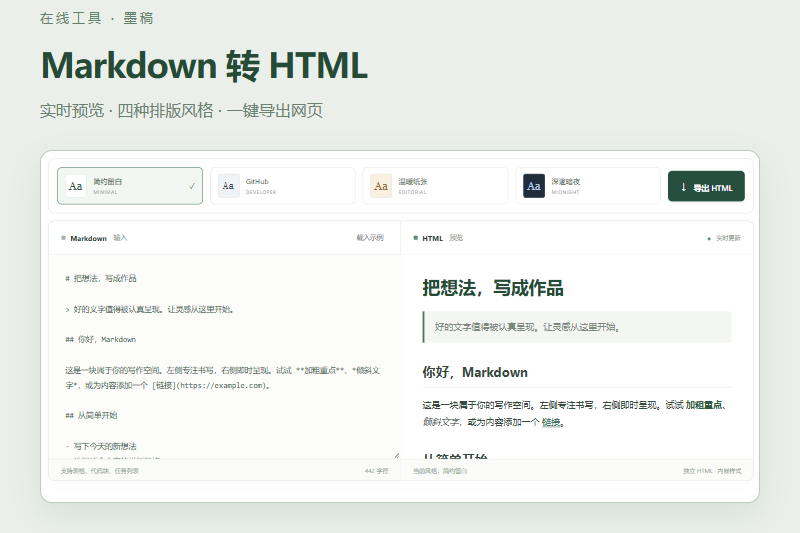Screen dimensions: 800x533
Task: Select the 简约留白 Minimal theme card
Action: tap(130, 186)
